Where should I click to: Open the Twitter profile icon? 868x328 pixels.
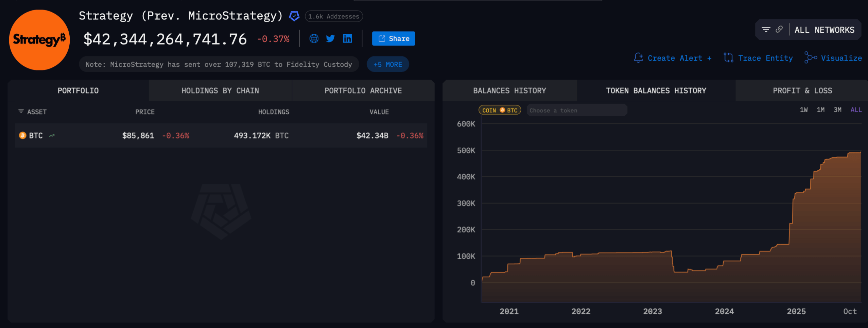330,38
